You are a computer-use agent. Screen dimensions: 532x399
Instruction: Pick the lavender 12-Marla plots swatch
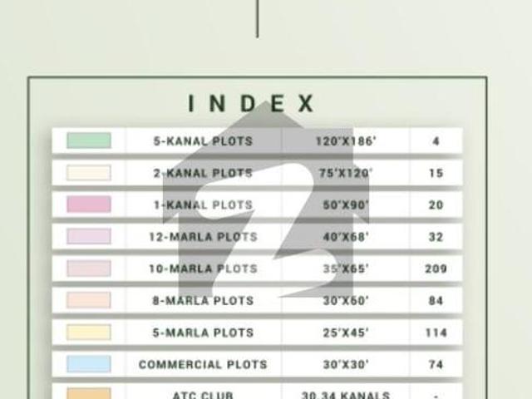[88, 237]
